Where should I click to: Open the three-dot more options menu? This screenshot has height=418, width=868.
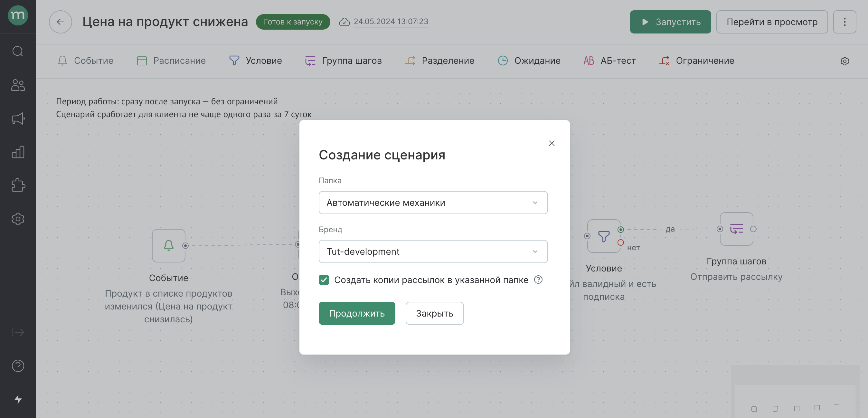[x=844, y=22]
